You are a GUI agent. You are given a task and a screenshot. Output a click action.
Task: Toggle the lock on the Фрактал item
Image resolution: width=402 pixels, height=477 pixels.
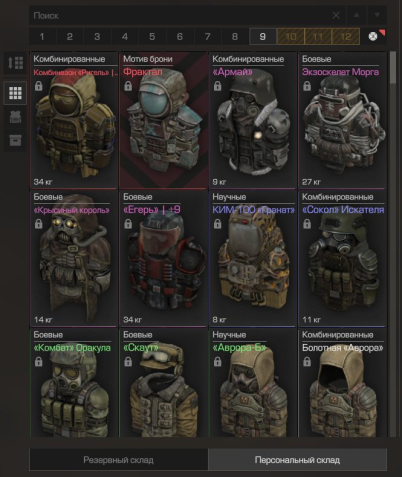click(128, 86)
